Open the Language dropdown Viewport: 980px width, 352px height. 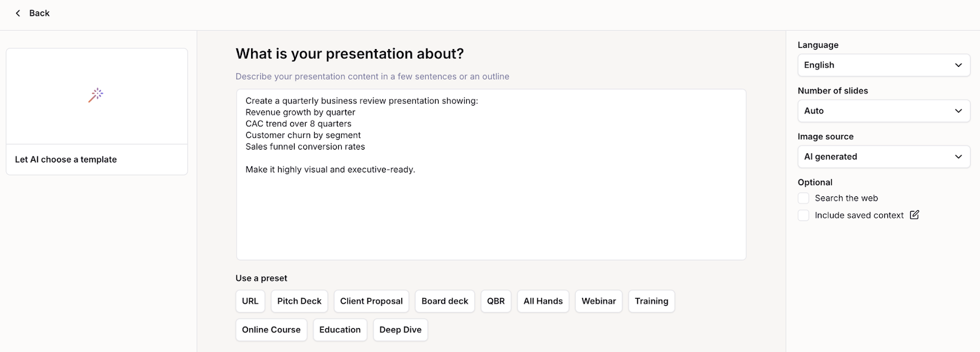pyautogui.click(x=883, y=65)
